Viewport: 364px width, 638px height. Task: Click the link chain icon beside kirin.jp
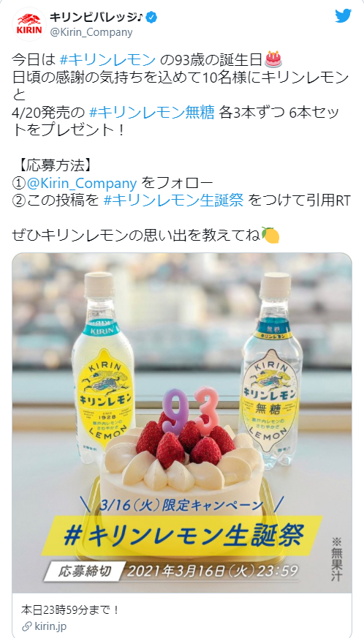tap(26, 626)
